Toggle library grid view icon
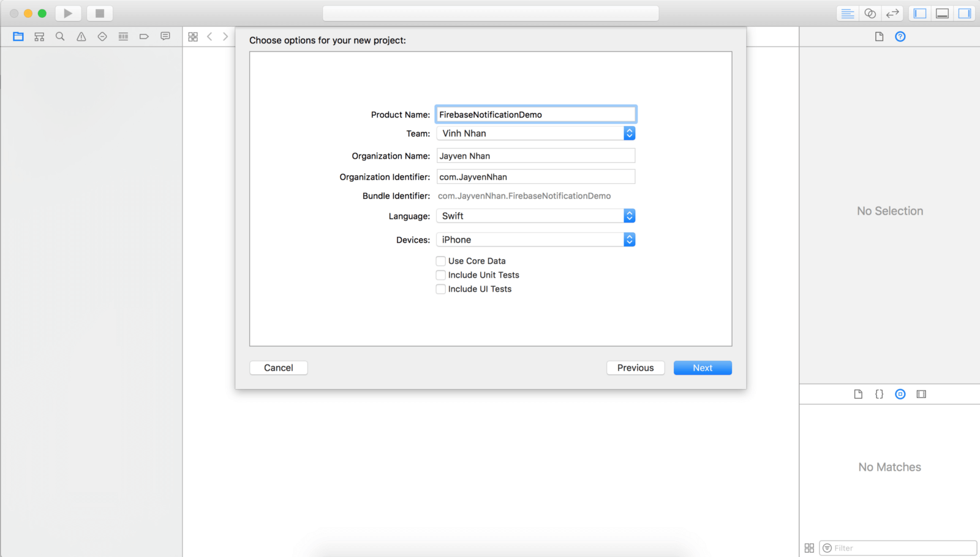 click(809, 548)
